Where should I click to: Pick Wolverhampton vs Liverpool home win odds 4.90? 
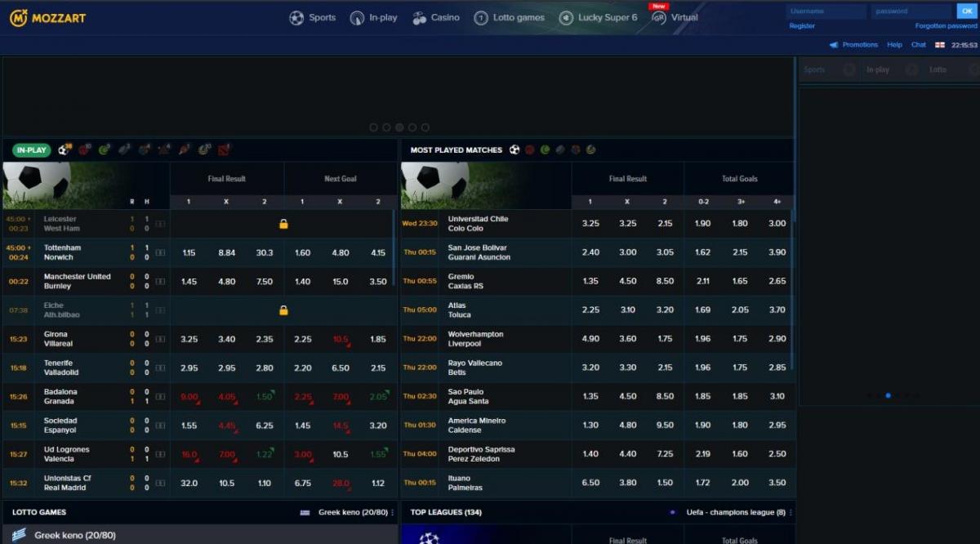[x=590, y=339]
